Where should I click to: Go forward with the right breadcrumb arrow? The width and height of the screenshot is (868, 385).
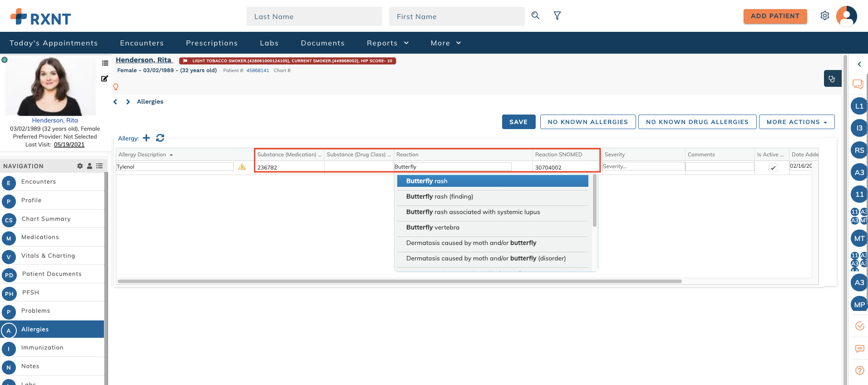tap(128, 102)
